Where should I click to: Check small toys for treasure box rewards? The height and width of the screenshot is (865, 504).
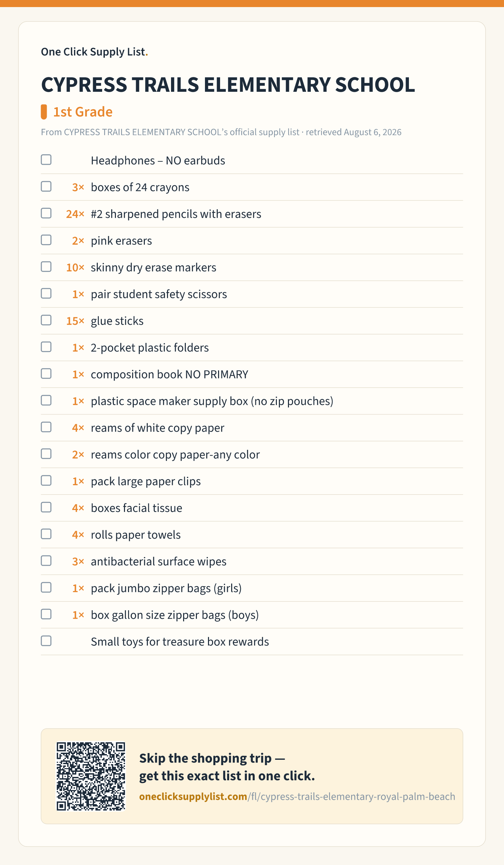tap(46, 641)
